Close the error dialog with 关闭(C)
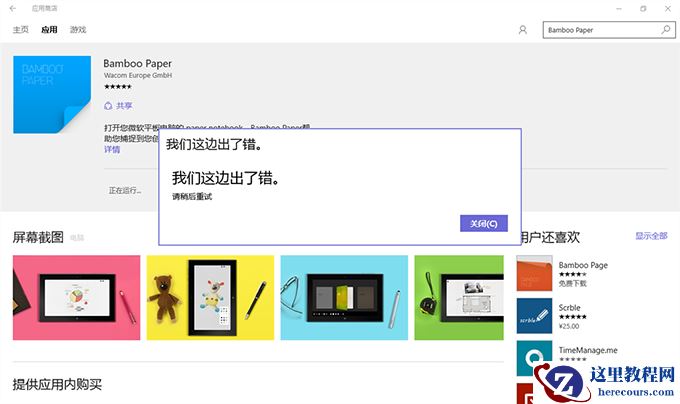680x404 pixels. [484, 224]
